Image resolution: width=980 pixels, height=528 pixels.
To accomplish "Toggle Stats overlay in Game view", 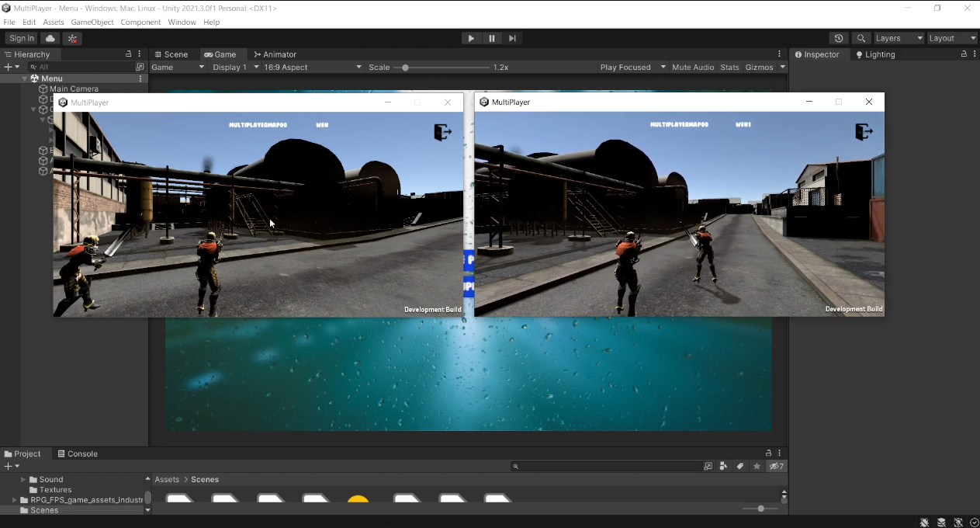I will pyautogui.click(x=729, y=68).
